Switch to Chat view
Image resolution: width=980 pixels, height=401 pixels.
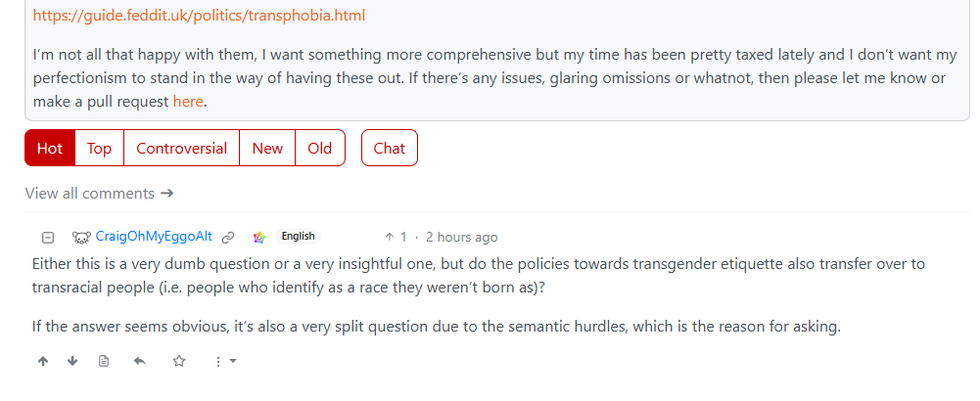[x=390, y=148]
